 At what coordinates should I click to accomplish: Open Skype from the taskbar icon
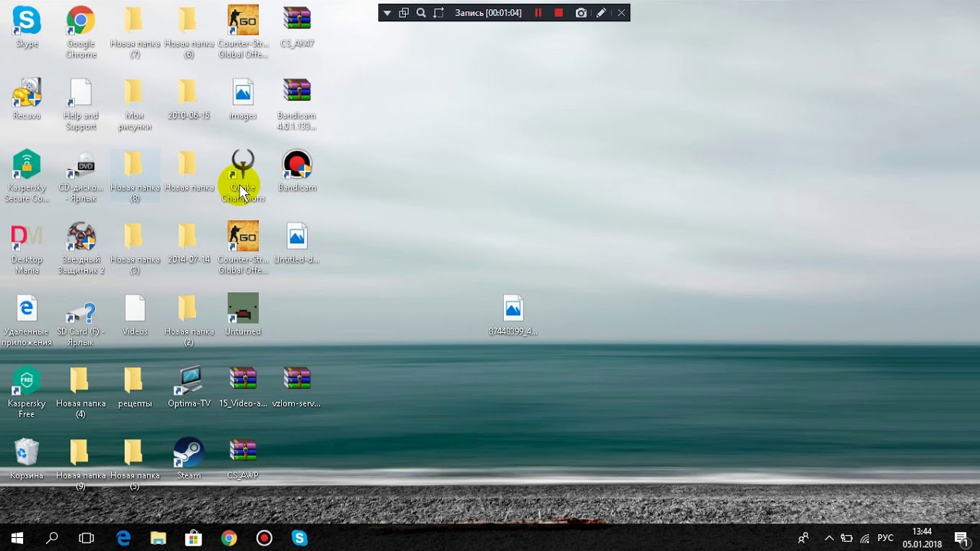(x=299, y=538)
